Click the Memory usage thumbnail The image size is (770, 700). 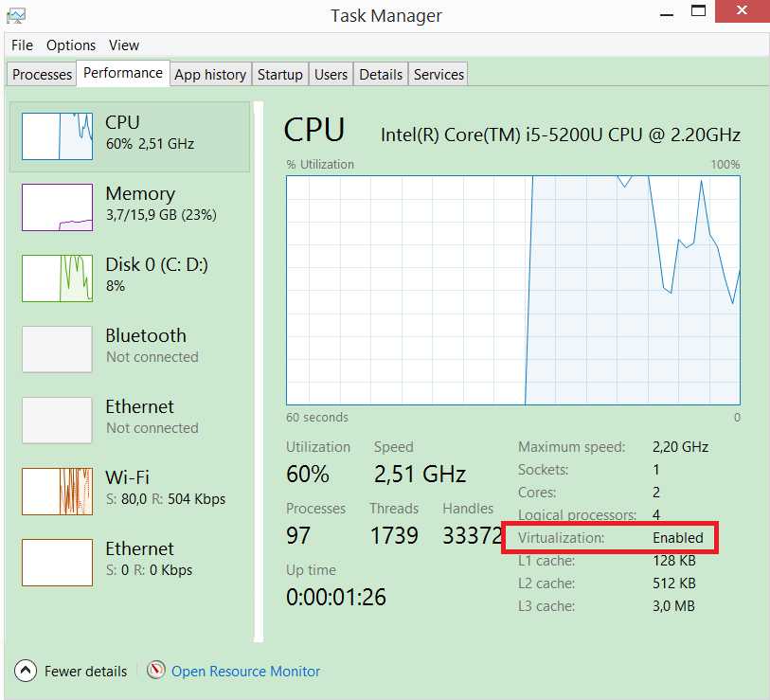pos(57,207)
